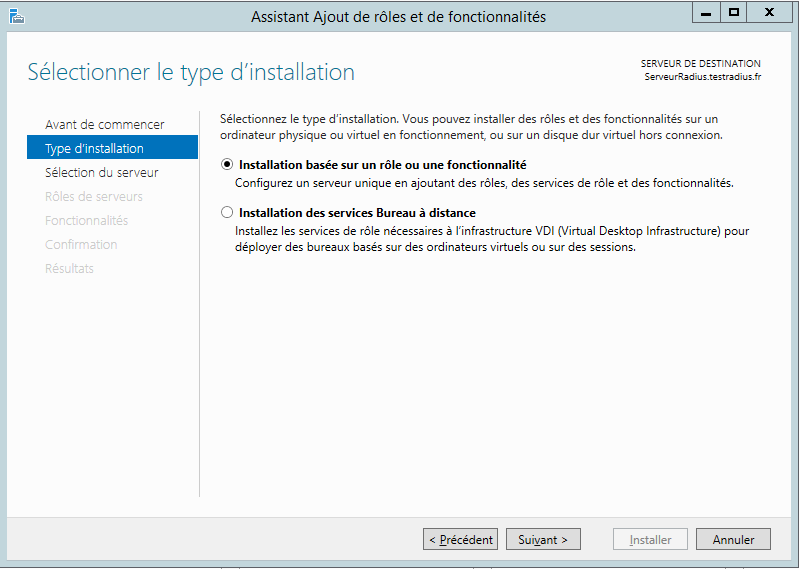Screen dimensions: 799x569
Task: Select the Type d'installation step in sidebar
Action: 94,148
